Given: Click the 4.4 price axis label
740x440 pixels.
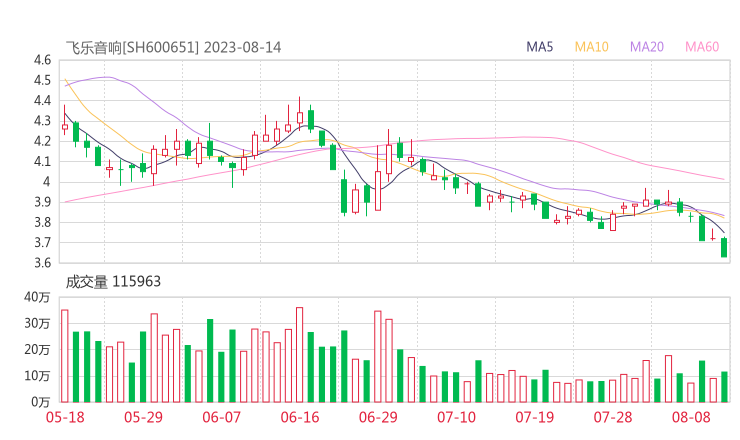Looking at the screenshot, I should (42, 101).
